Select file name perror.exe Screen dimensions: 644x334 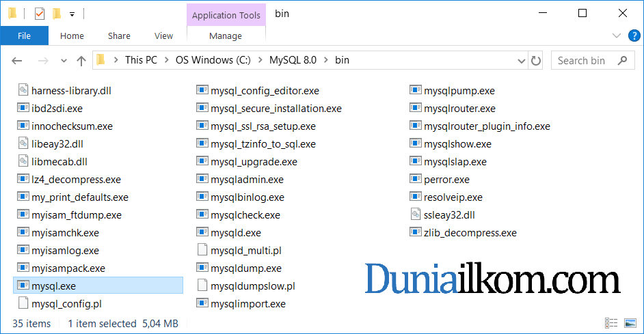click(x=447, y=180)
